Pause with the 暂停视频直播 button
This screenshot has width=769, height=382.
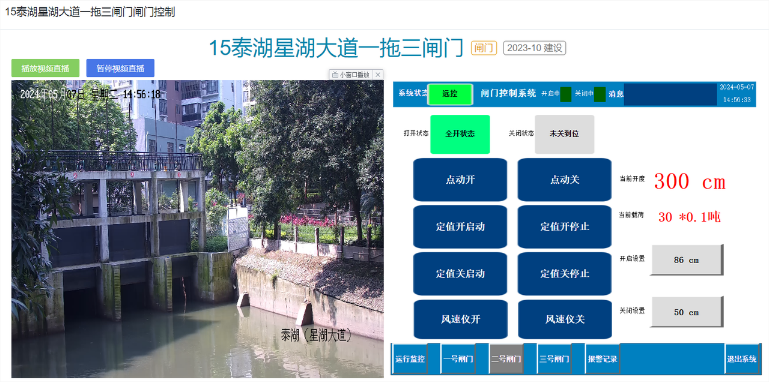(x=120, y=68)
